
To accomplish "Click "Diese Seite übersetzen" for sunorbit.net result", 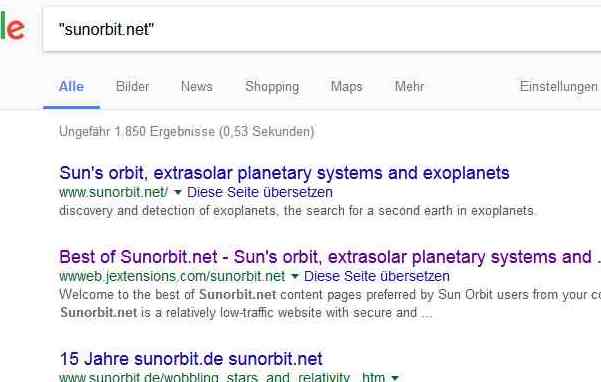I will click(260, 192).
